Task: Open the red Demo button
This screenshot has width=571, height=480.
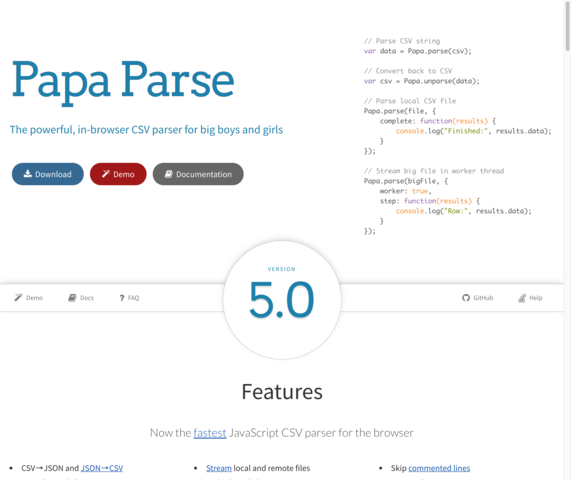Action: (x=118, y=174)
